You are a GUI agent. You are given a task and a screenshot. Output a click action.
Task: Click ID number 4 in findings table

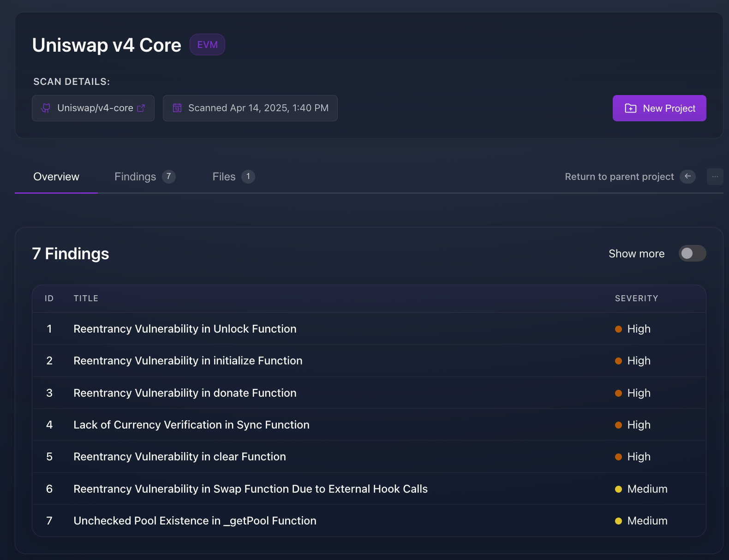pos(49,425)
